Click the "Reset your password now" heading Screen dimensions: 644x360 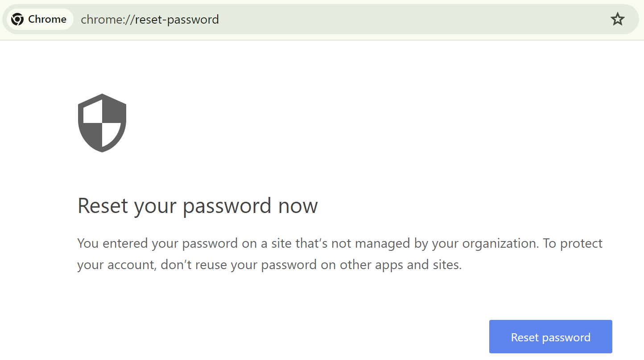click(x=198, y=206)
